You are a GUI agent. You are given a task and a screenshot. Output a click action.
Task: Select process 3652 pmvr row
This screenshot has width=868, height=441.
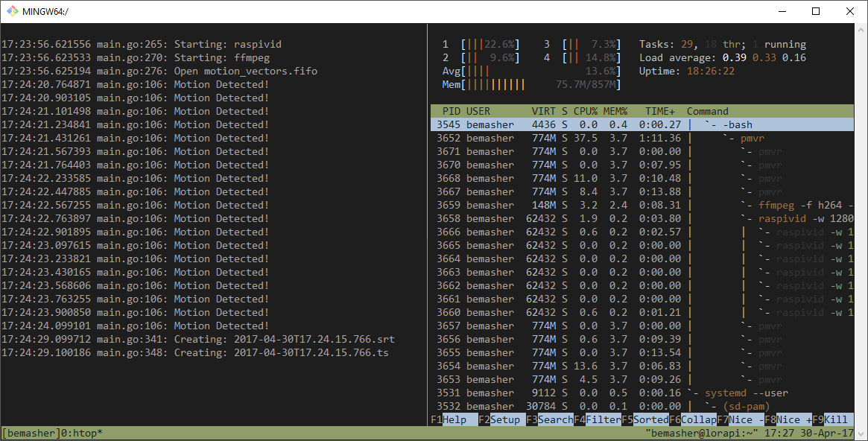pyautogui.click(x=642, y=138)
